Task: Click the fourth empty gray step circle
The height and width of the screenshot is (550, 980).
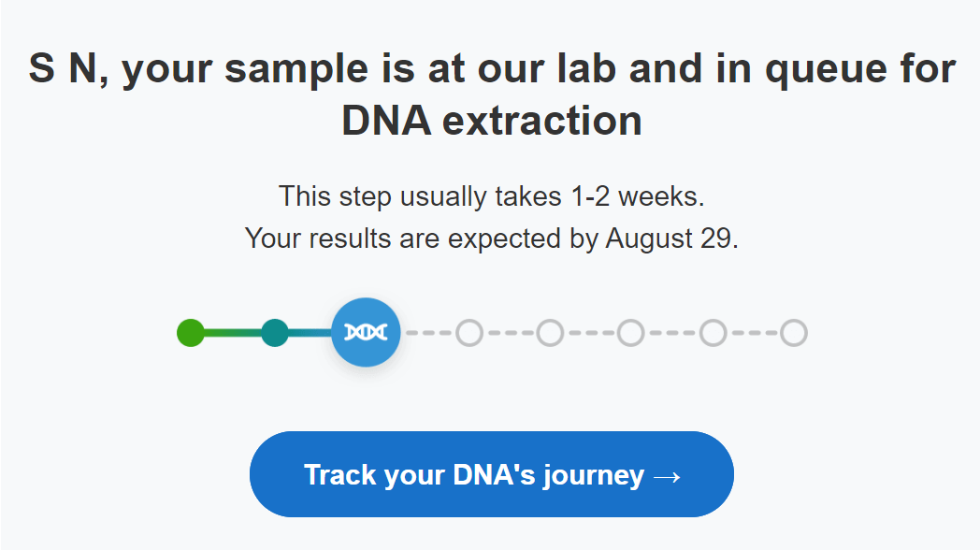Action: click(713, 332)
